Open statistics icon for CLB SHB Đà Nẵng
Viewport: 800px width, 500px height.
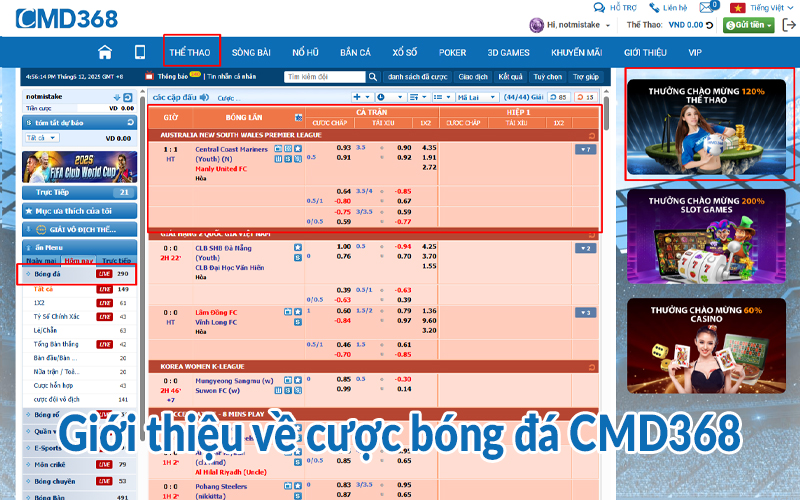[x=298, y=258]
